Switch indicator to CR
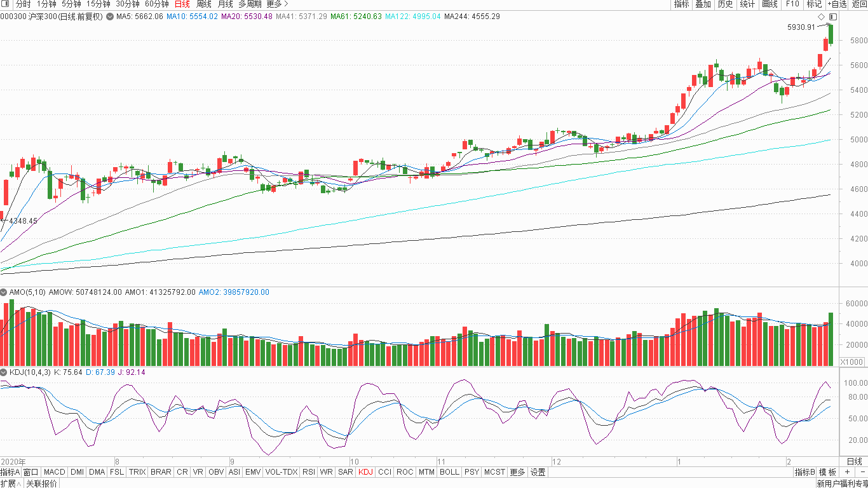Viewport: 868px width, 488px height. (182, 472)
